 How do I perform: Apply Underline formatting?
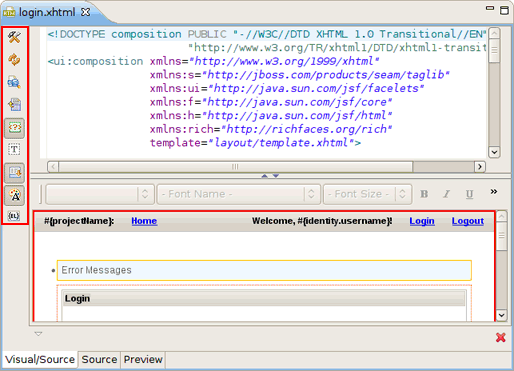469,194
